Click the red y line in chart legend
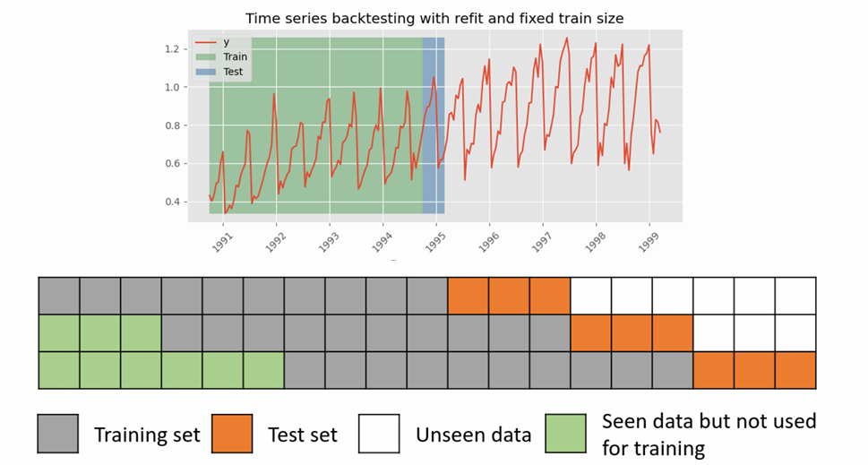The height and width of the screenshot is (465, 868). [205, 42]
